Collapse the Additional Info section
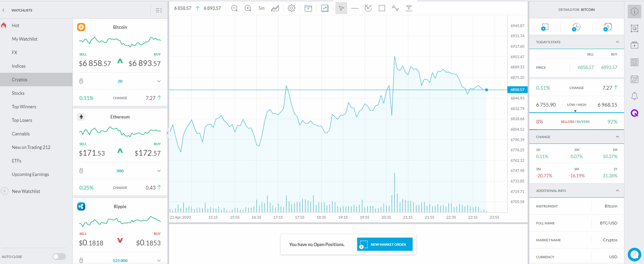The height and width of the screenshot is (264, 644). 617,191
